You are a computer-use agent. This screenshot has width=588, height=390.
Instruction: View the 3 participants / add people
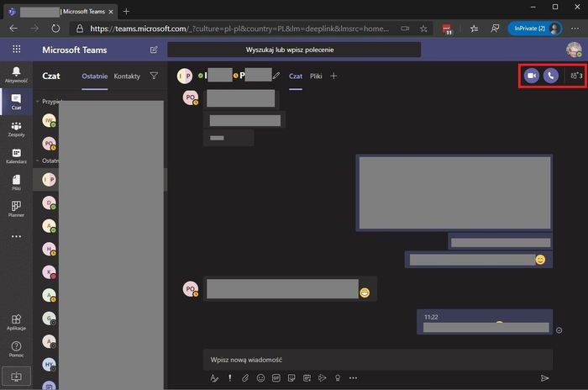(576, 76)
